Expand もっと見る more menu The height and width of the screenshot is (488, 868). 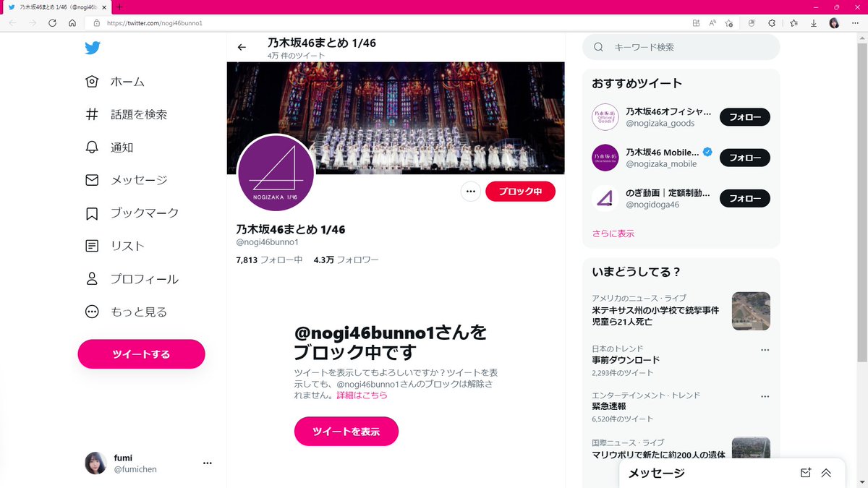click(127, 312)
